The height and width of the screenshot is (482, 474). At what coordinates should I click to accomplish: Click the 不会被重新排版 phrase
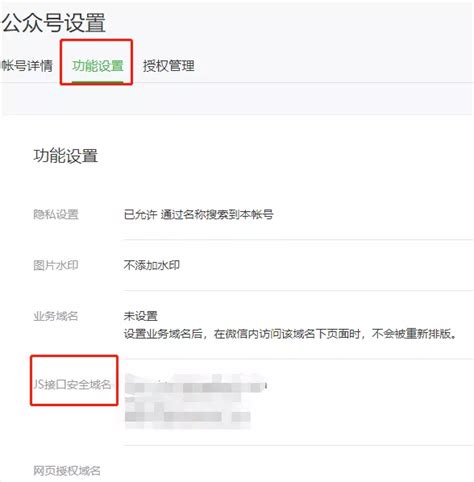coord(411,333)
